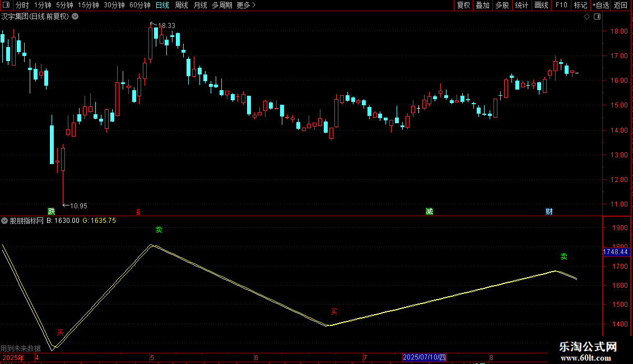Image resolution: width=633 pixels, height=364 pixels.
Task: Click the 买 signal at late June low
Action: [x=334, y=311]
